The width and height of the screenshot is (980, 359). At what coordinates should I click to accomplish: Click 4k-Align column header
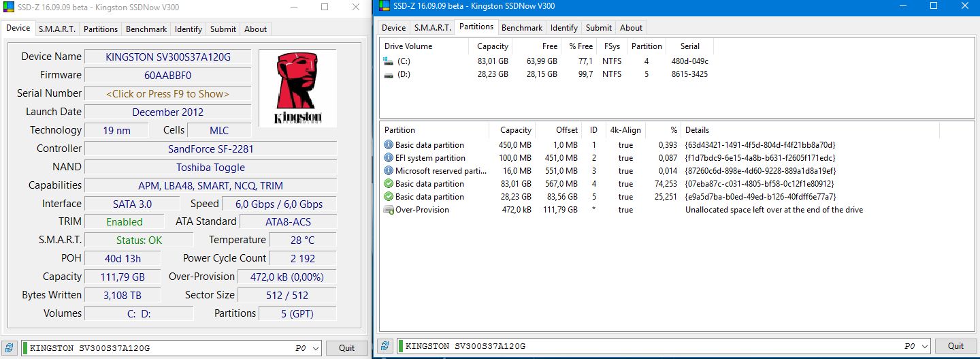pos(626,130)
